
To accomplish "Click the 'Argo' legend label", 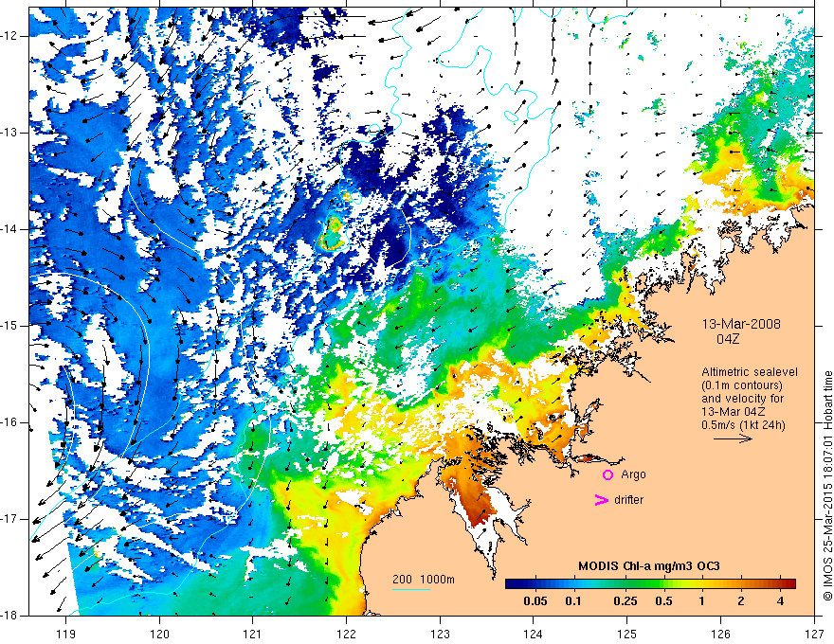I will pyautogui.click(x=633, y=474).
